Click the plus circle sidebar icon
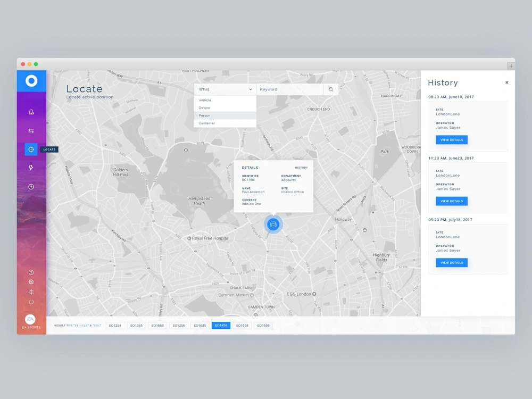The height and width of the screenshot is (399, 532). (31, 187)
